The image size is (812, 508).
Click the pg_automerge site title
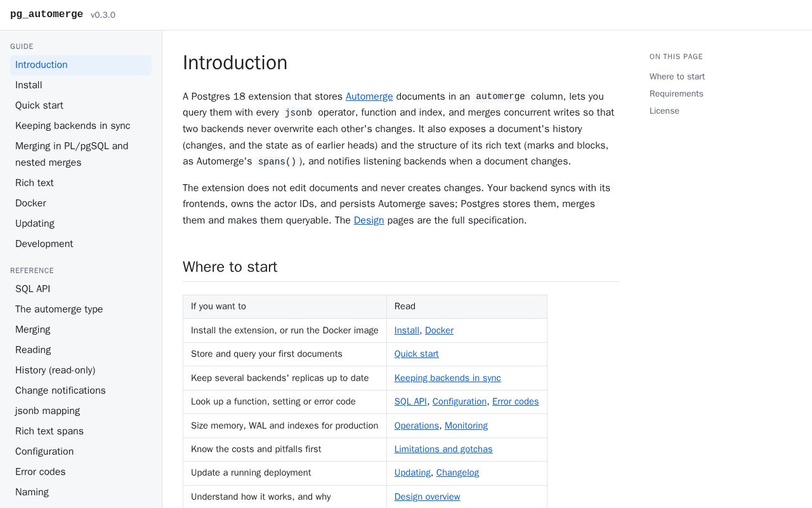46,14
